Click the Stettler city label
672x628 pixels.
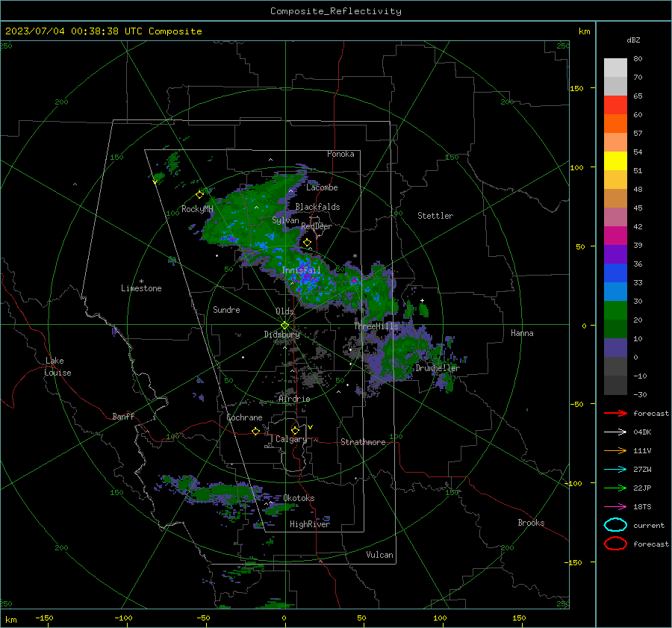[435, 216]
